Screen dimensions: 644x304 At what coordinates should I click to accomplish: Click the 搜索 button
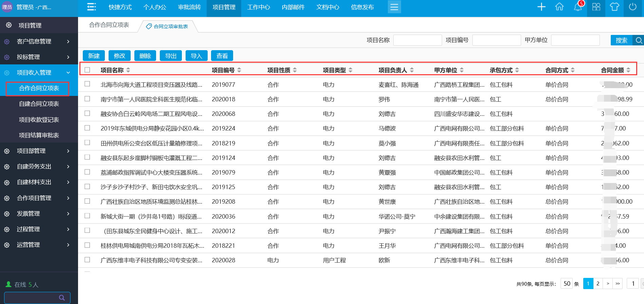(622, 40)
